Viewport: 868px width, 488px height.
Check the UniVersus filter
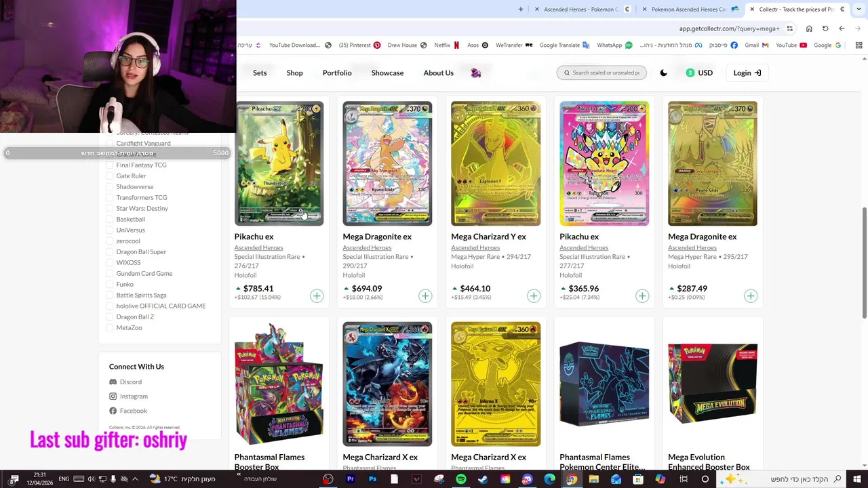pyautogui.click(x=110, y=230)
